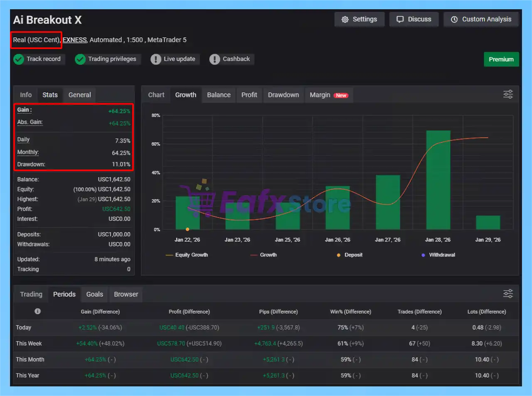The width and height of the screenshot is (532, 396).
Task: Click the orange deposit marker on chart
Action: 187,229
